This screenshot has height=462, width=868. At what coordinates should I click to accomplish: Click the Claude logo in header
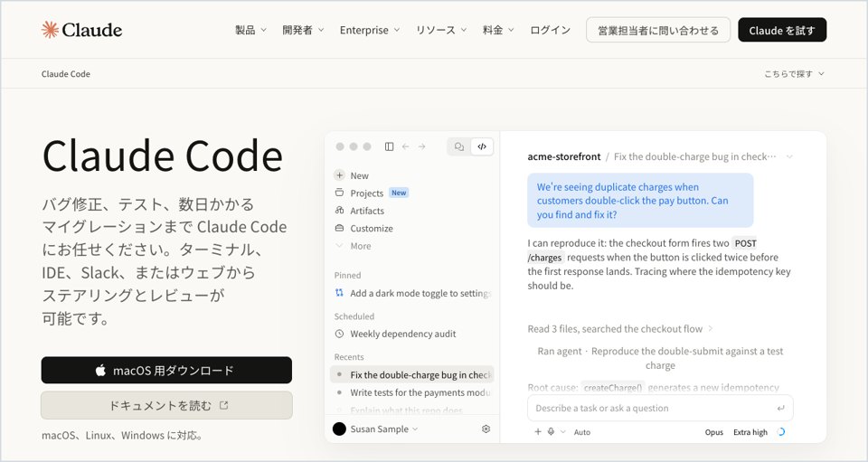pos(82,30)
